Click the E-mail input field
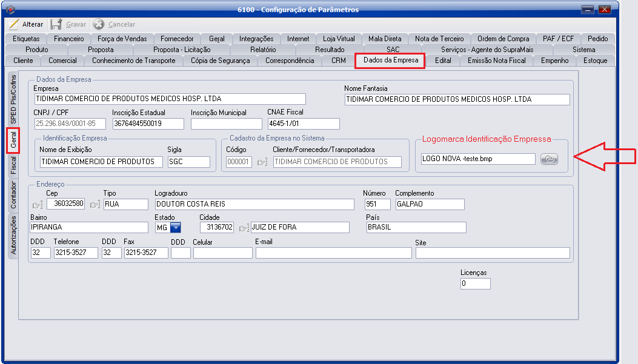638x364 pixels. pos(333,253)
